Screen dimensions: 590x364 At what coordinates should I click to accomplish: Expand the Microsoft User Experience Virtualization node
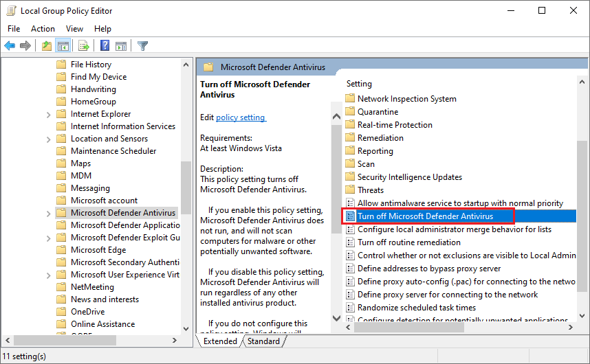pos(48,275)
